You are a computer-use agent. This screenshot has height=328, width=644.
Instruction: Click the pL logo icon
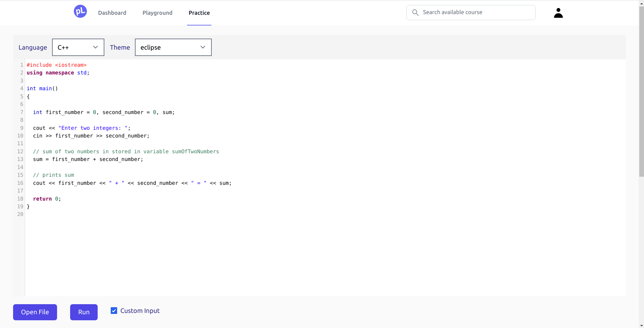pos(80,11)
